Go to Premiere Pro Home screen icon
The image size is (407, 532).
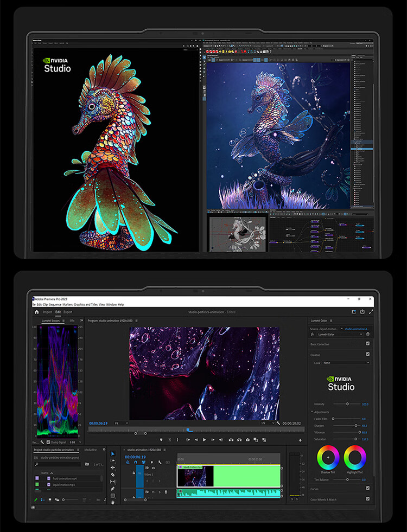click(x=37, y=312)
